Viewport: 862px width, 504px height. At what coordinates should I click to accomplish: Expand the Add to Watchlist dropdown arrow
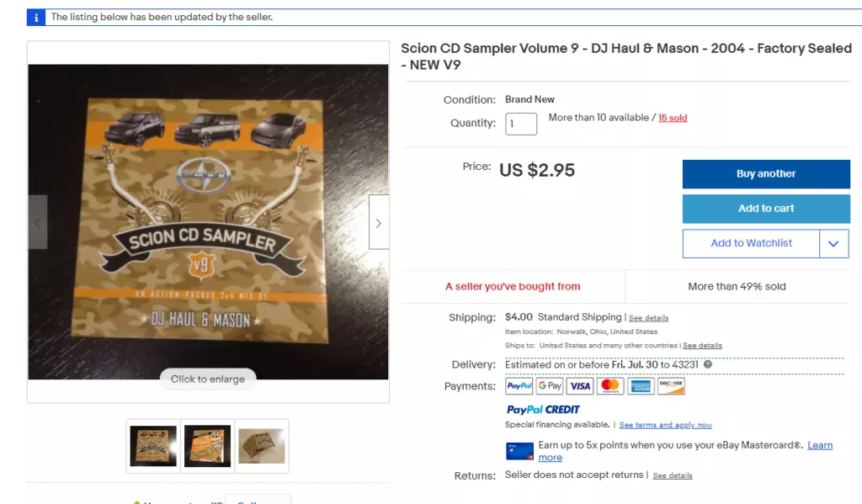(x=834, y=243)
